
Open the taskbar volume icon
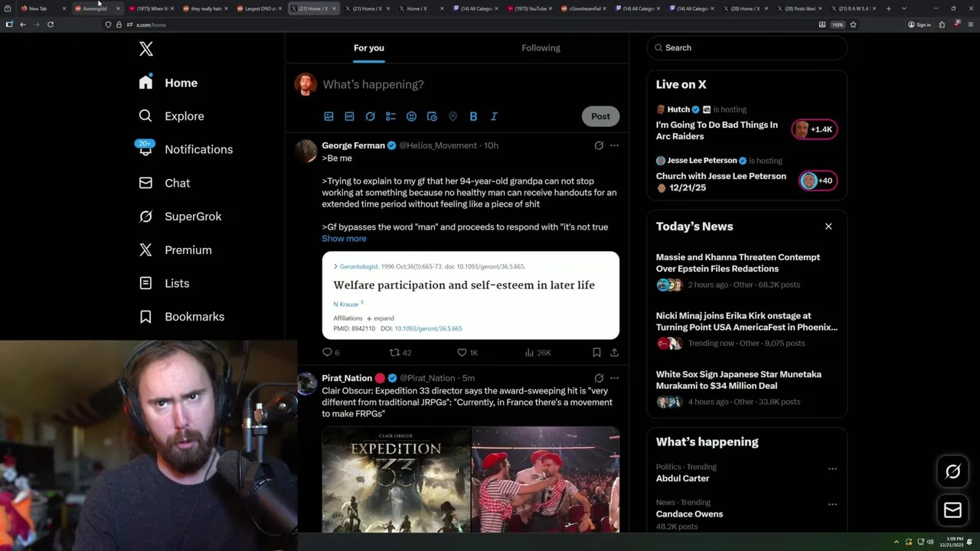click(x=930, y=542)
